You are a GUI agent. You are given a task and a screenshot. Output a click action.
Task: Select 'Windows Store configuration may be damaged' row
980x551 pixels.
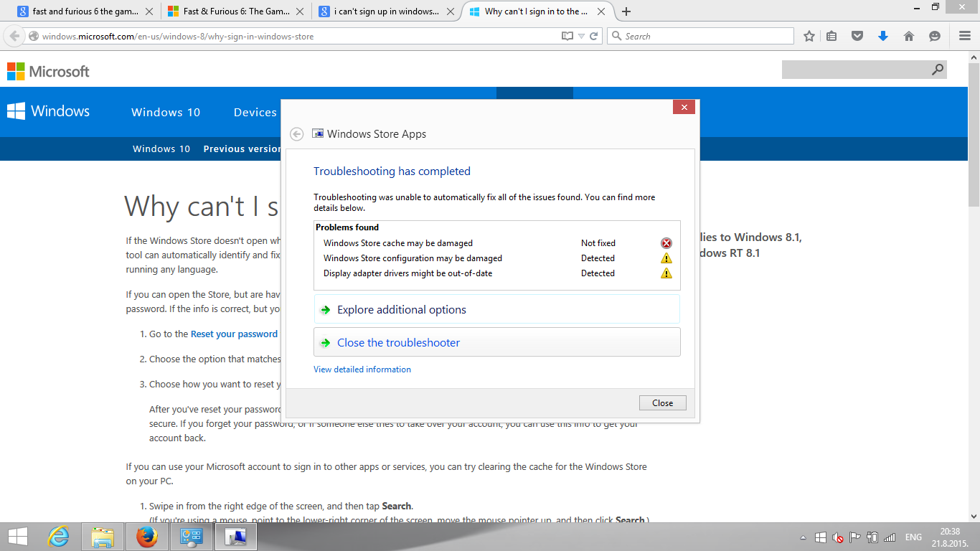click(497, 258)
